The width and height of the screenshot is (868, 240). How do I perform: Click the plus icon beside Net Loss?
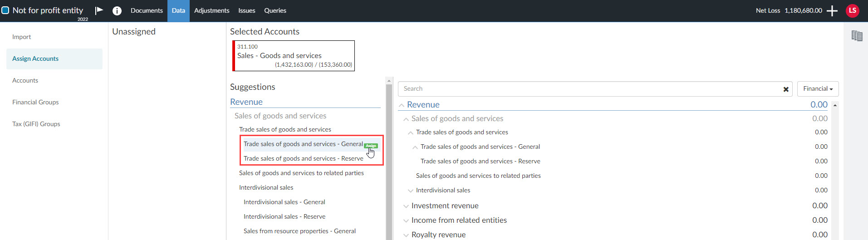point(832,11)
